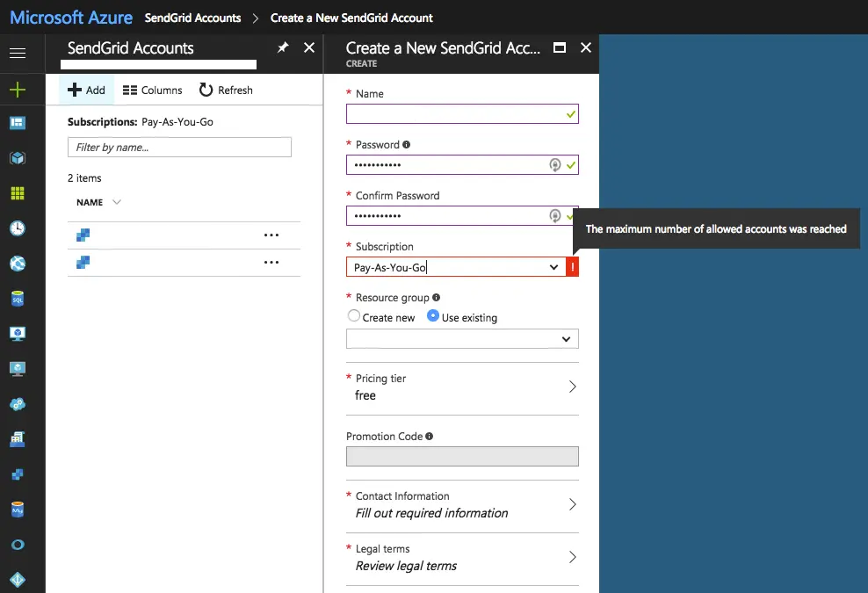Open second SendGrid account row icon
The height and width of the screenshot is (593, 868).
(83, 263)
